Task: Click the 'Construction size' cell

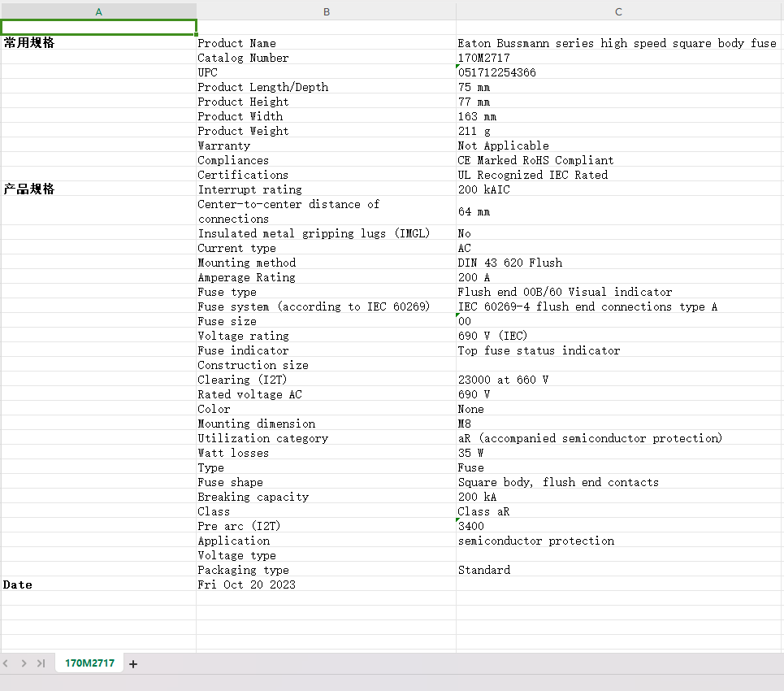Action: coord(326,365)
